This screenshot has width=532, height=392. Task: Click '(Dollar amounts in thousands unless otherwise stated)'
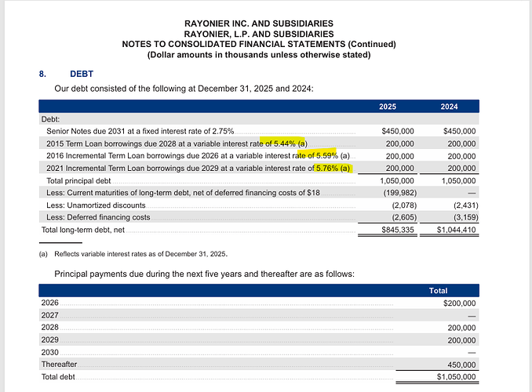coord(259,55)
